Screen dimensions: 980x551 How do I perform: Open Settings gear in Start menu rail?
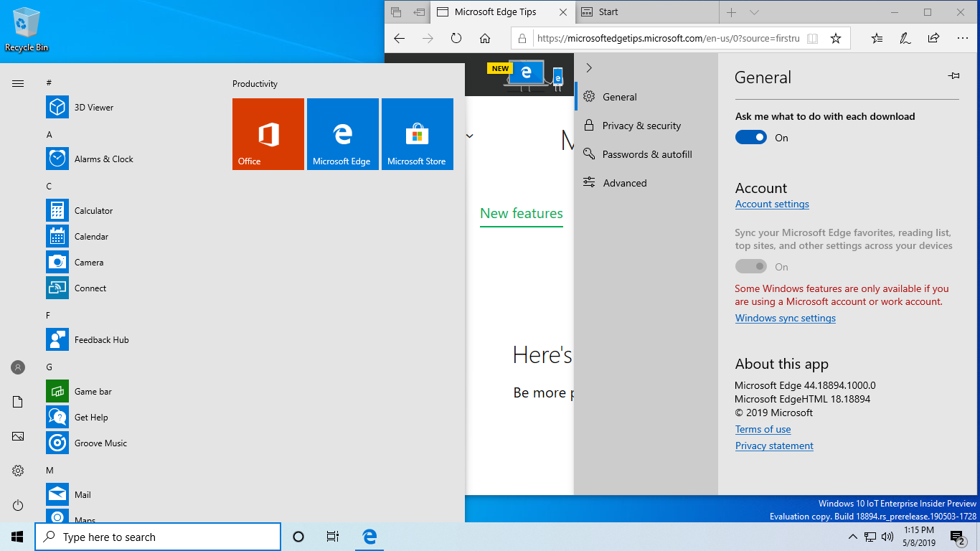click(18, 471)
